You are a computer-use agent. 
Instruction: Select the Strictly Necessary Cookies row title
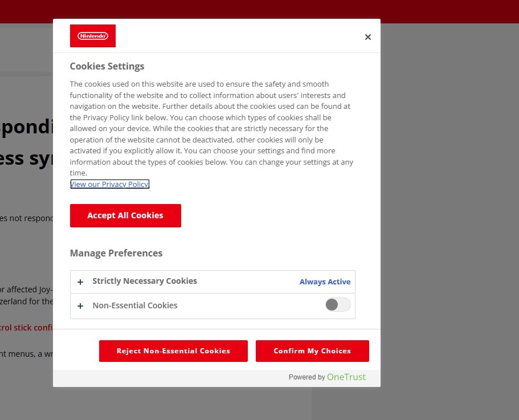(x=145, y=281)
